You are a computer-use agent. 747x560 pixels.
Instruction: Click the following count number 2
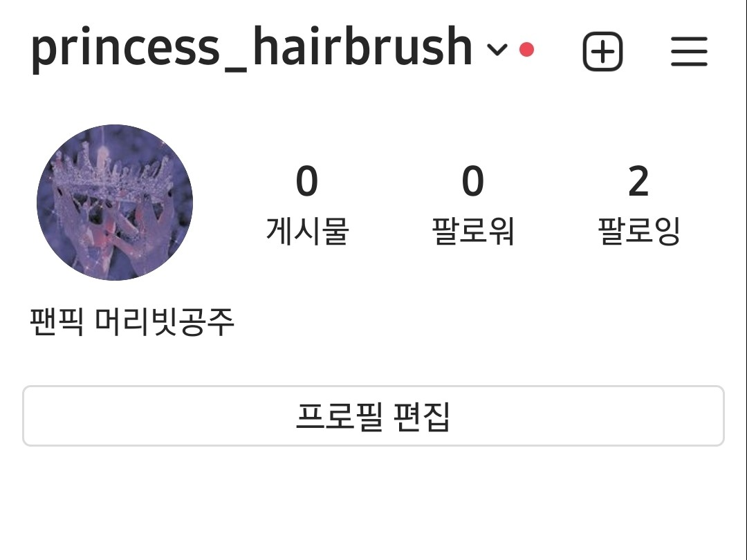(x=638, y=181)
